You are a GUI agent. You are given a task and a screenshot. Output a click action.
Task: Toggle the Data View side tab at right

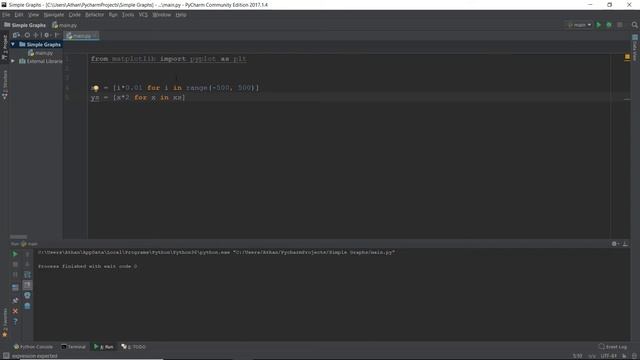635,48
